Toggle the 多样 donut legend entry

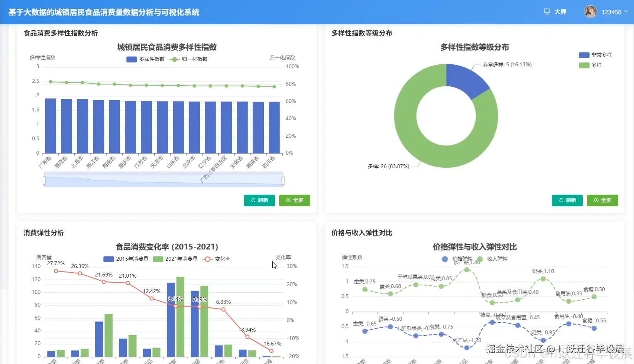tap(590, 65)
